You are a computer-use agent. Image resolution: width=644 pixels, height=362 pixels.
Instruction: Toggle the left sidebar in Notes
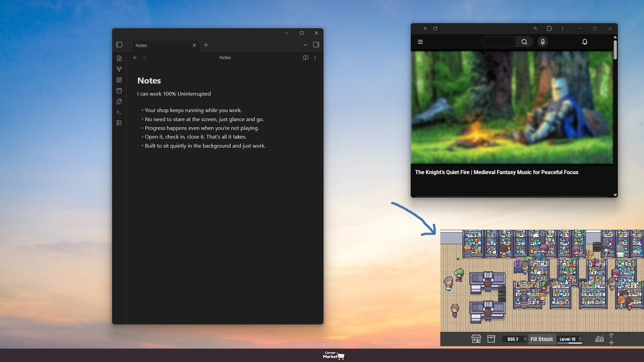click(x=119, y=45)
